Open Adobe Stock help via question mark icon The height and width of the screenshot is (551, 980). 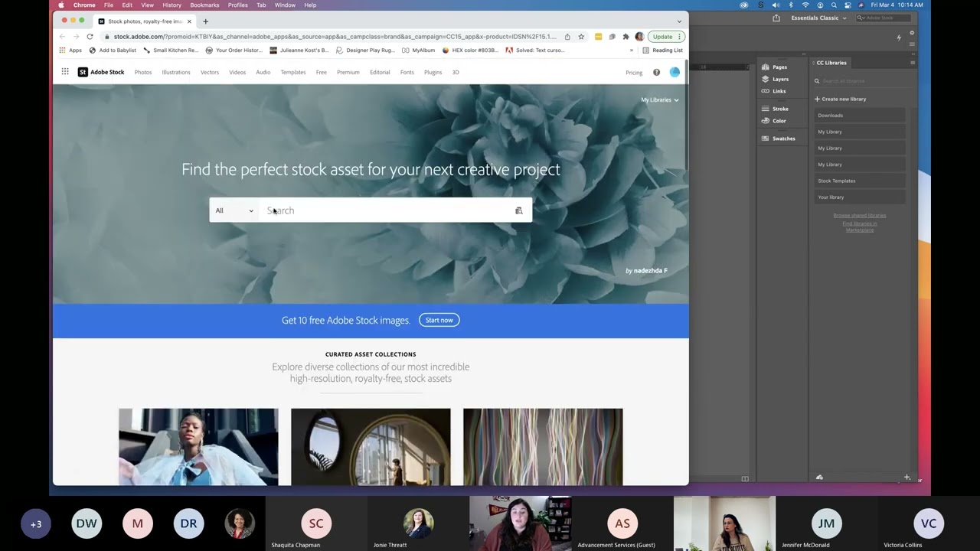point(656,72)
